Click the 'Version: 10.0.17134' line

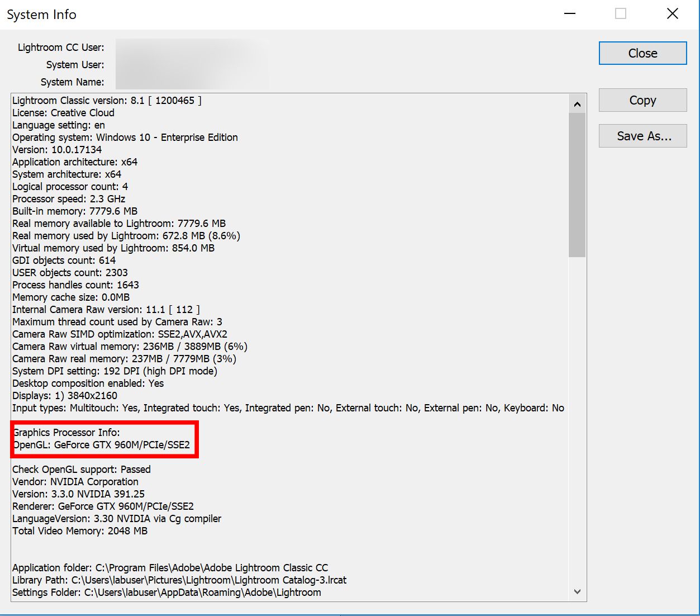(57, 150)
